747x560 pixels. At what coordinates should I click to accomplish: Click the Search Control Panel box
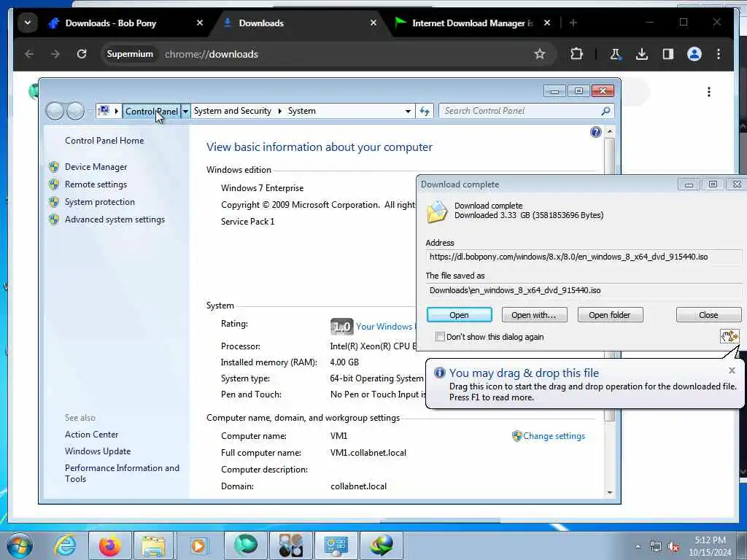[527, 111]
